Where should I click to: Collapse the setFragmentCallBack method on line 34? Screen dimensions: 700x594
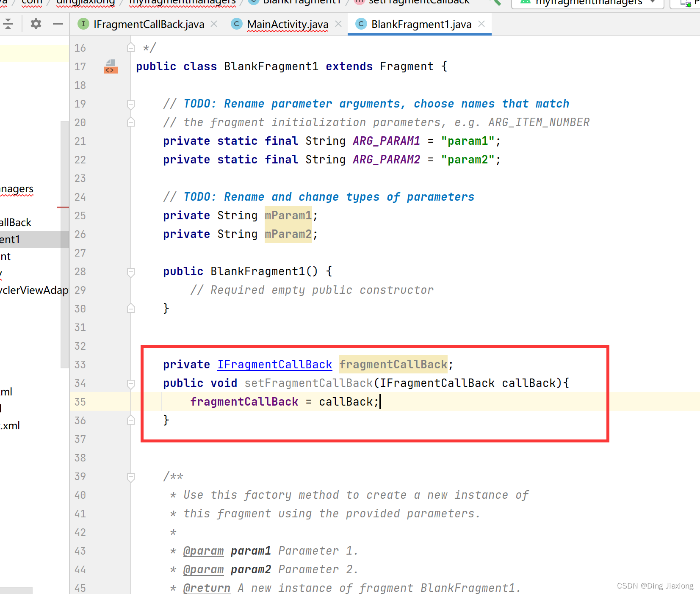131,383
